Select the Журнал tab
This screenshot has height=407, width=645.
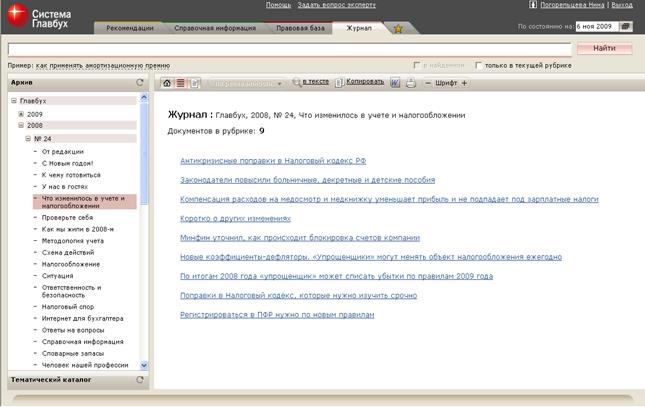[x=359, y=28]
